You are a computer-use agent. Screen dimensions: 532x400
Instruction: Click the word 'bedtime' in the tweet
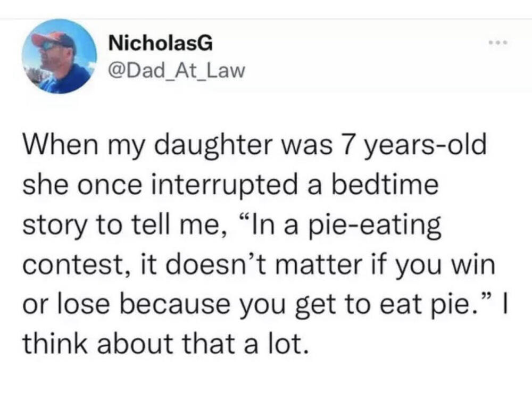385,185
